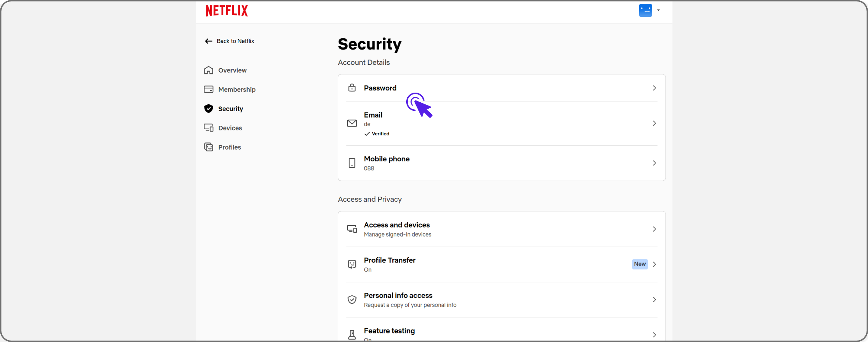This screenshot has width=868, height=342.
Task: Click the Password lock icon
Action: pos(352,88)
